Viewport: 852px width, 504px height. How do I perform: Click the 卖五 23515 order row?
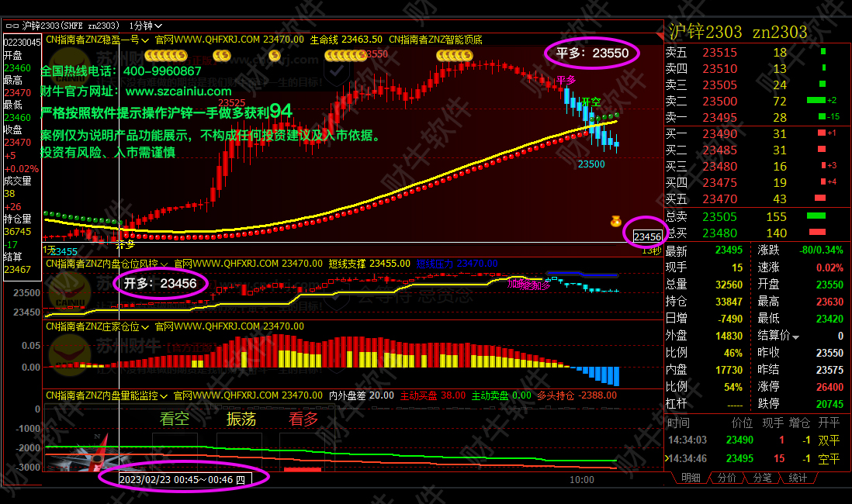pyautogui.click(x=757, y=52)
